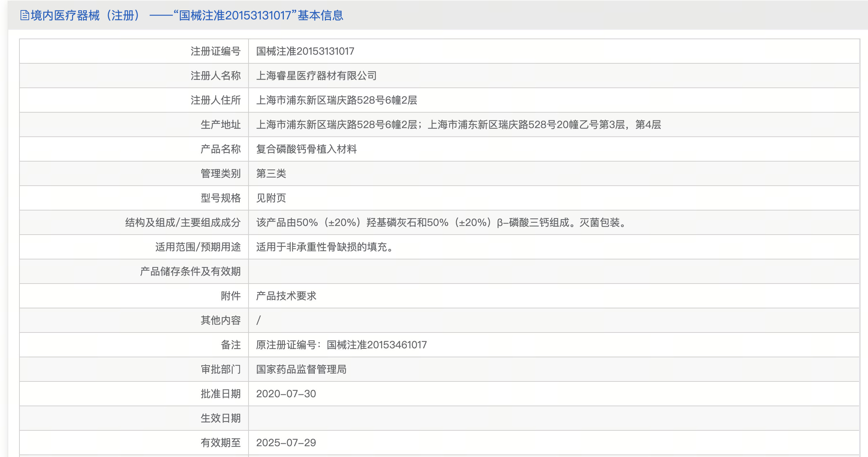868x457 pixels.
Task: Open the 产品技术要求 attachment text
Action: 286,296
